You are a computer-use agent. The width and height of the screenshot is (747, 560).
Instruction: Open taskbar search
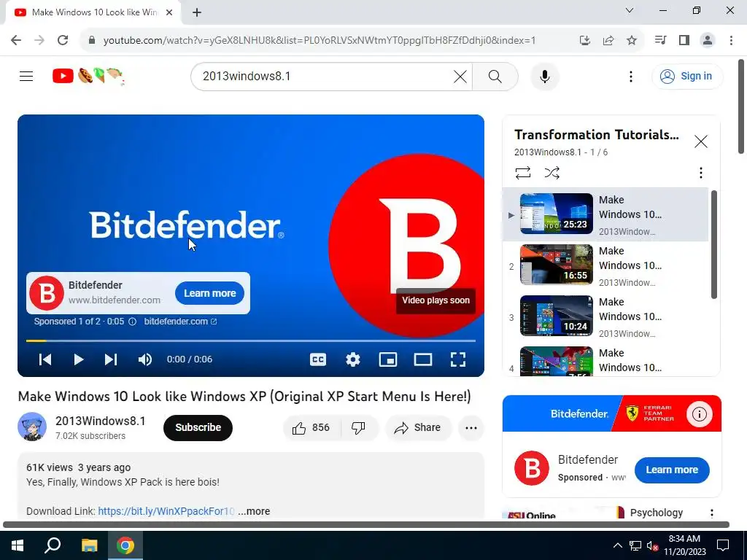[x=53, y=545]
